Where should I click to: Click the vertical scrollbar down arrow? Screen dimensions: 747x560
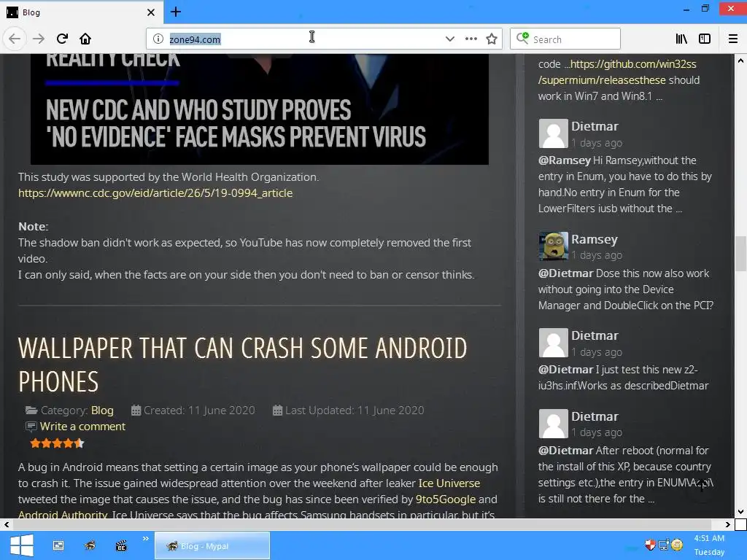(x=740, y=512)
